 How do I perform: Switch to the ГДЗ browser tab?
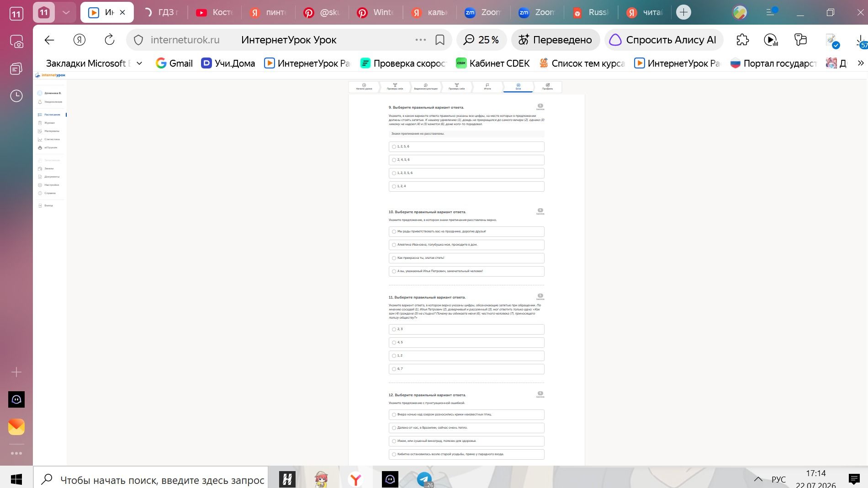[161, 12]
